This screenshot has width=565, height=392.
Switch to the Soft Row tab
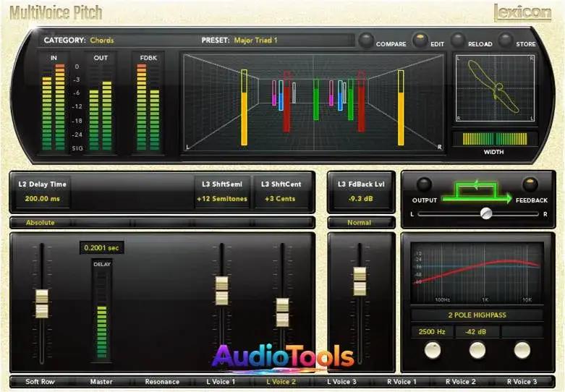tap(40, 382)
